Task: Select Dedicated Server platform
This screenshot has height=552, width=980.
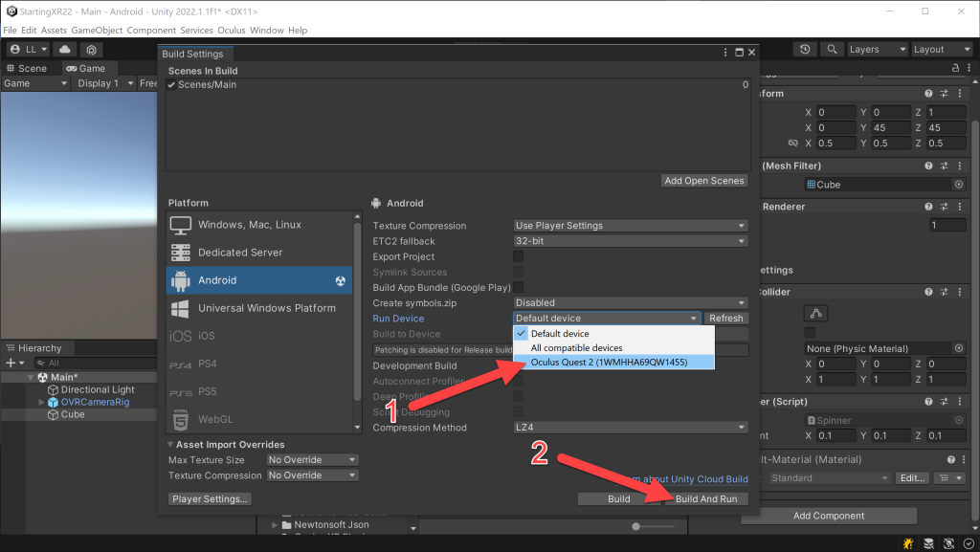Action: (259, 253)
